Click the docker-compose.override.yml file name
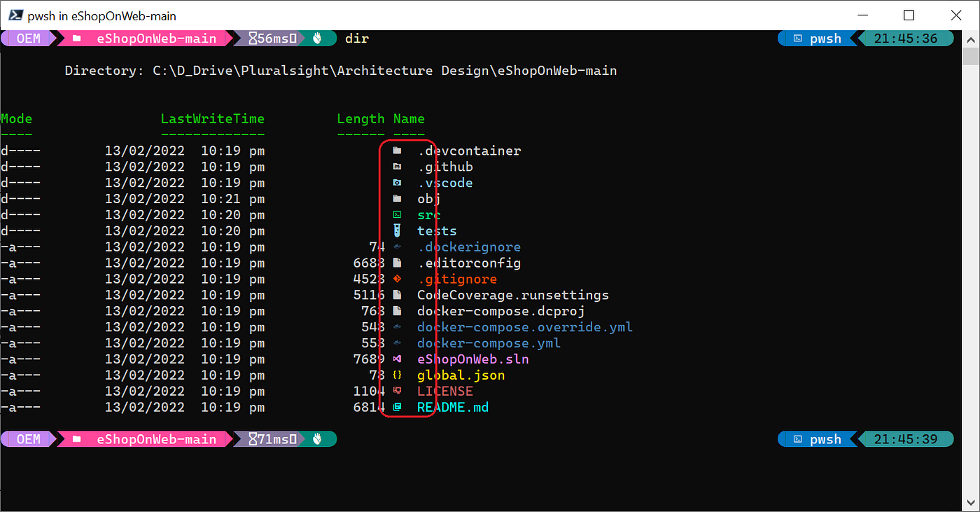The width and height of the screenshot is (980, 512). coord(524,326)
